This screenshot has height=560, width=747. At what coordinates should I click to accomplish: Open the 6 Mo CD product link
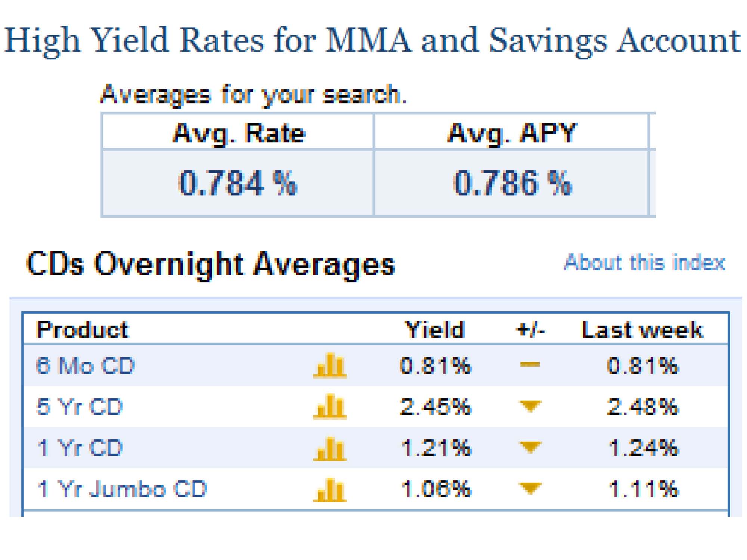[x=85, y=365]
